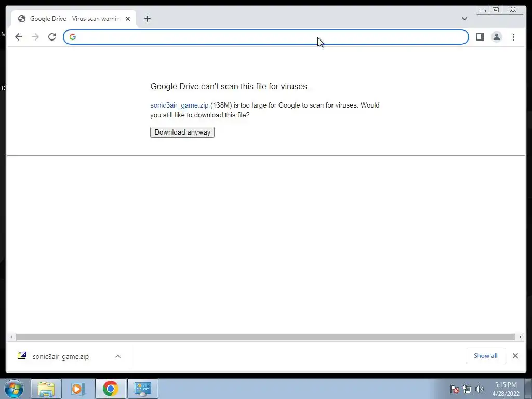Viewport: 532px width, 399px height.
Task: Restore down the Chrome window
Action: [496, 10]
